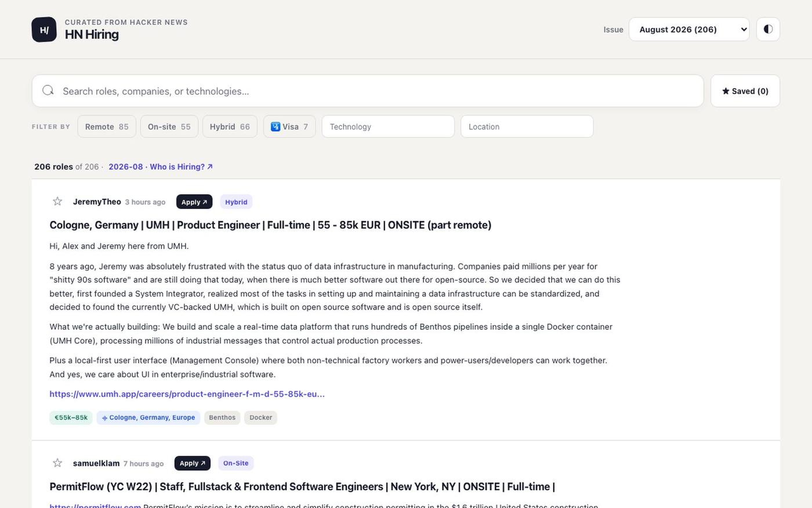
Task: Click the €55k–85k salary tag
Action: point(71,417)
